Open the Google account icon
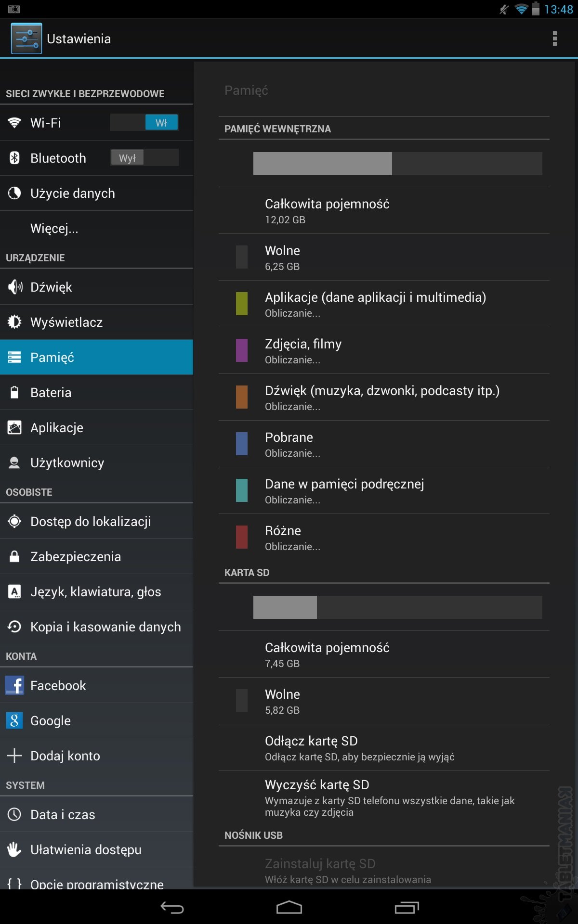Viewport: 578px width, 924px height. tap(15, 721)
